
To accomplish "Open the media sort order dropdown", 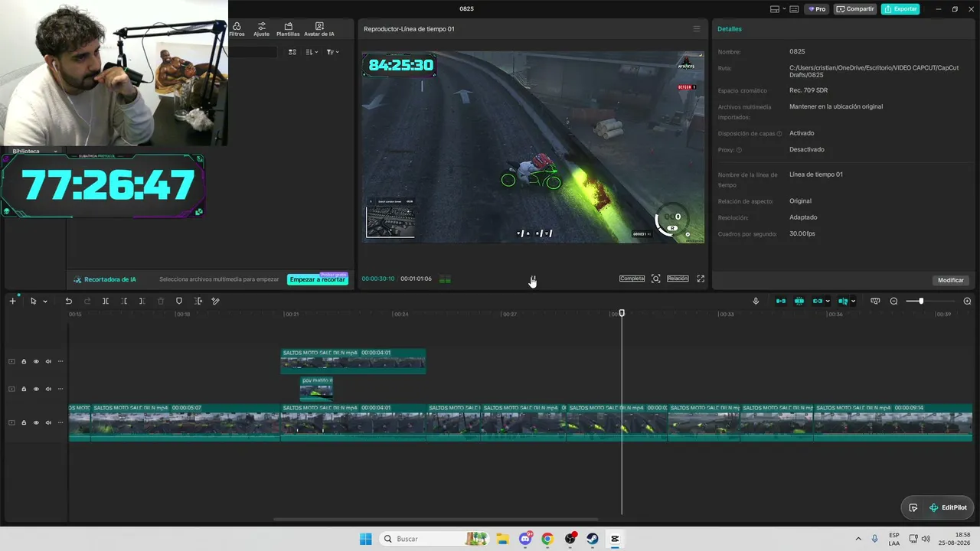I will click(x=312, y=52).
